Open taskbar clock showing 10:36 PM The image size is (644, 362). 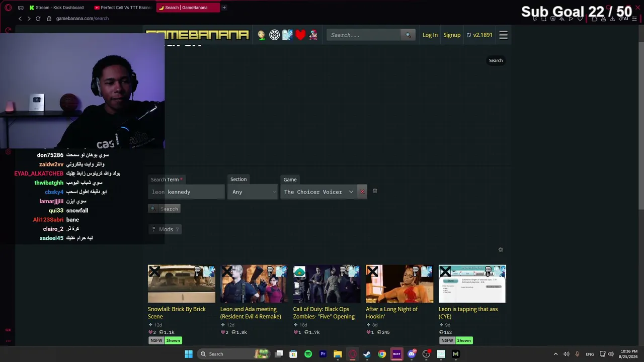[628, 354]
